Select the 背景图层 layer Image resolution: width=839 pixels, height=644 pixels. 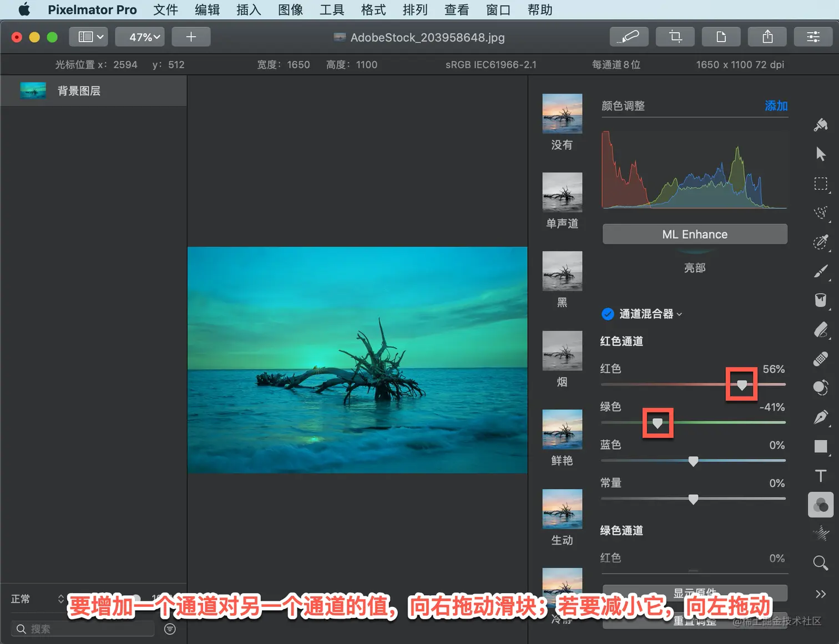click(94, 91)
